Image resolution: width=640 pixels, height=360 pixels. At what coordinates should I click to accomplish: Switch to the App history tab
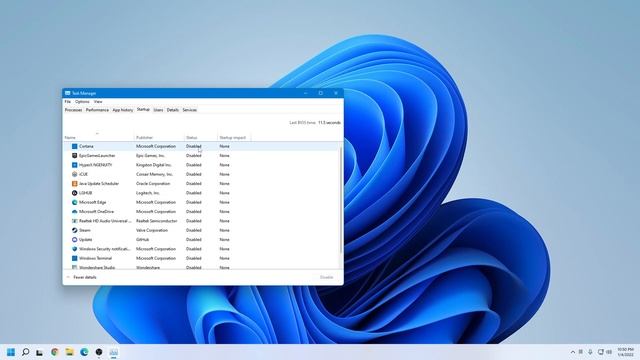pyautogui.click(x=123, y=110)
